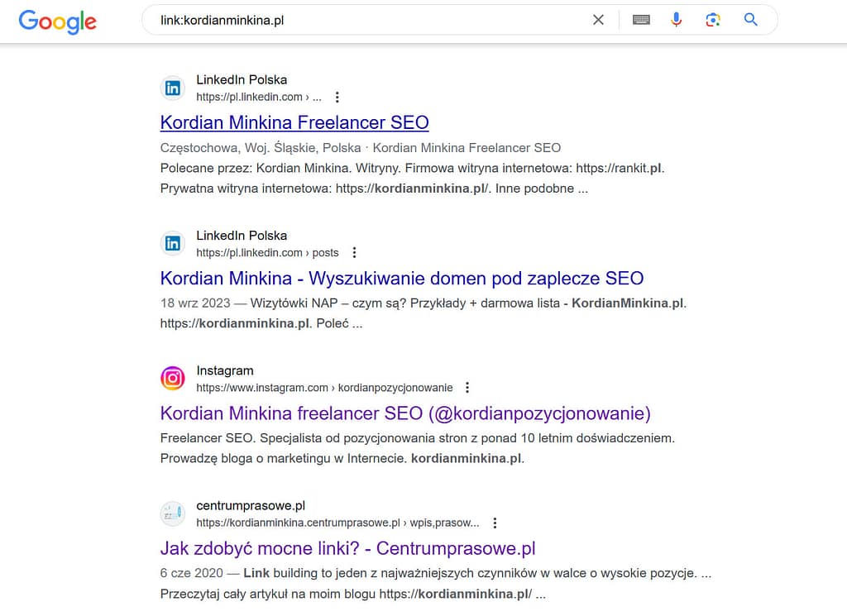Click the LinkedIn favicon on the posts result
The height and width of the screenshot is (616, 847).
click(x=173, y=243)
